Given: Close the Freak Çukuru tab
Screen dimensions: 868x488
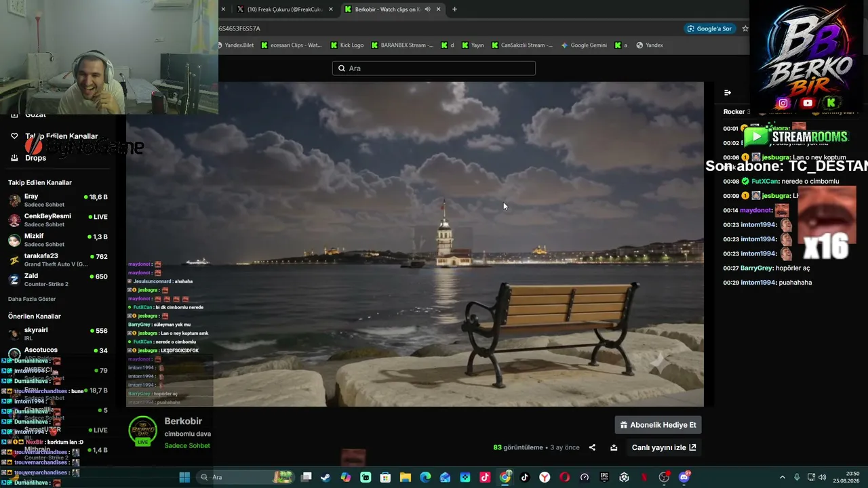Looking at the screenshot, I should (x=331, y=9).
